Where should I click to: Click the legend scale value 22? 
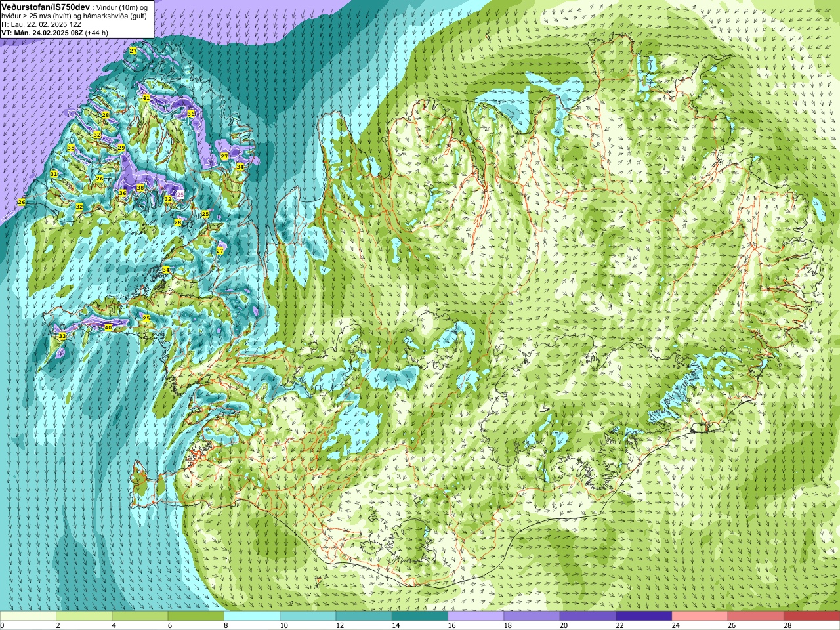tap(620, 625)
